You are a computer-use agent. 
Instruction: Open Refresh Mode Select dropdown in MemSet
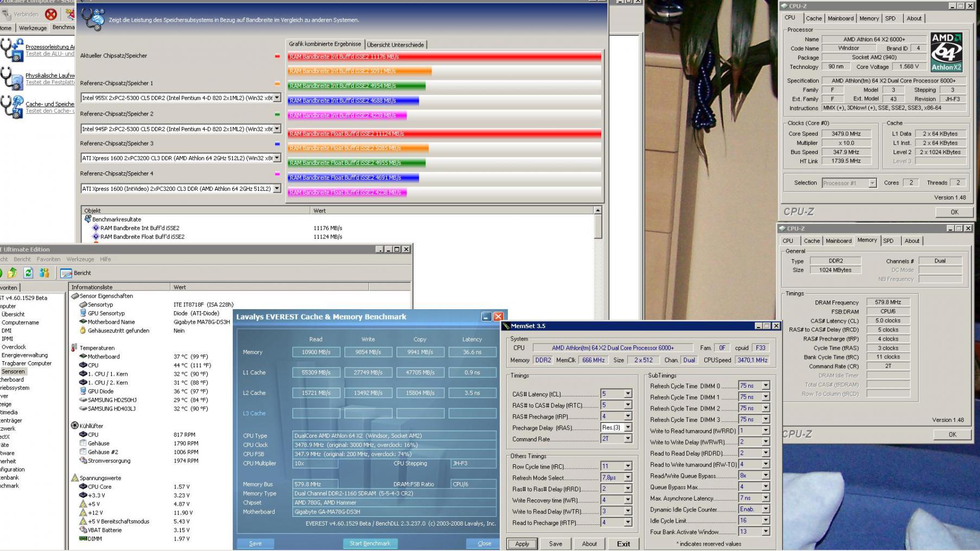pos(628,478)
